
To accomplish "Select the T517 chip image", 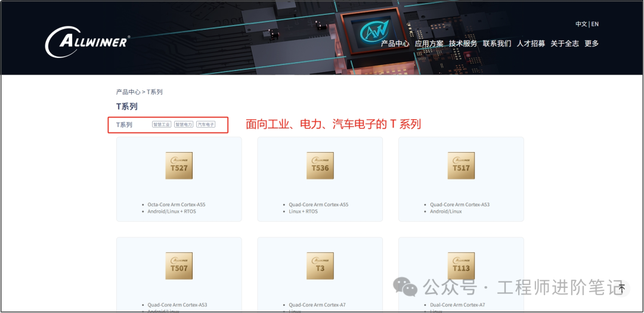I will (x=461, y=165).
